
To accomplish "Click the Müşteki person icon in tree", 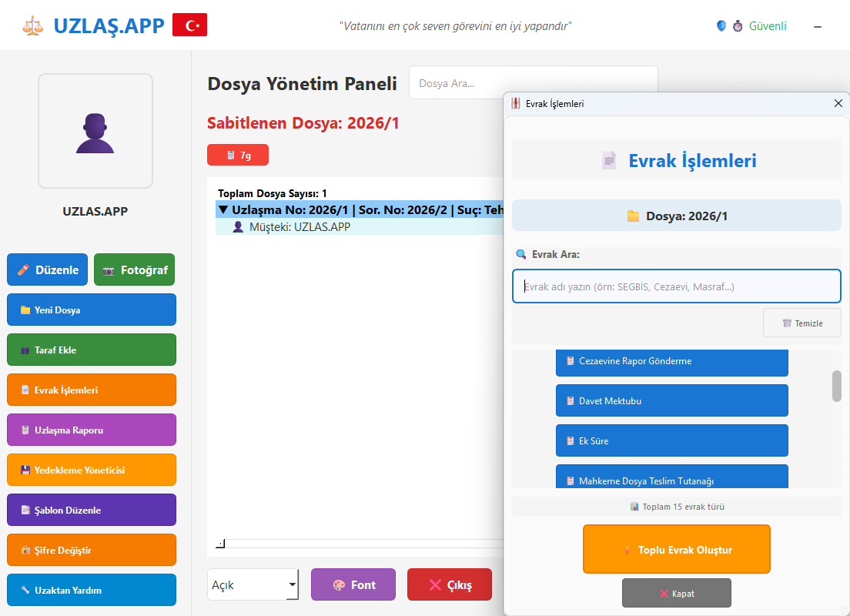I will click(x=238, y=227).
